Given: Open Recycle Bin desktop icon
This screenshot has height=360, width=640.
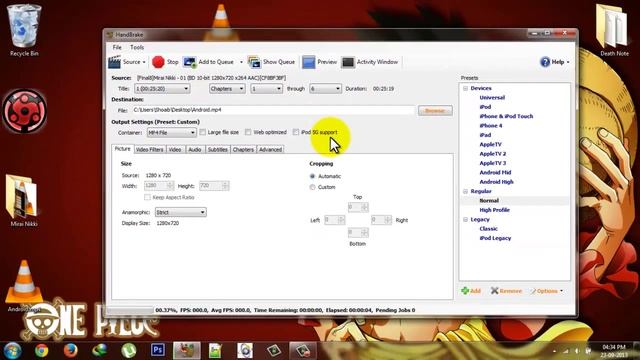Looking at the screenshot, I should click(x=24, y=31).
